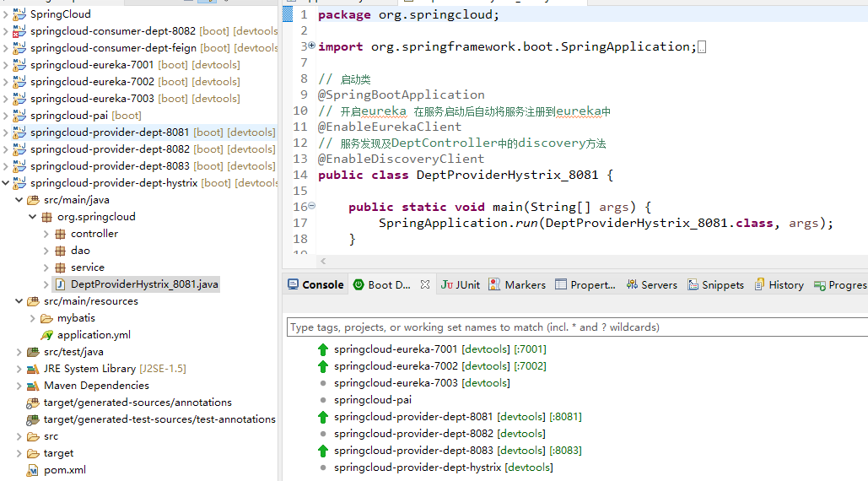Click the running green arrow for springcloud-provider-dept-8083

click(323, 451)
